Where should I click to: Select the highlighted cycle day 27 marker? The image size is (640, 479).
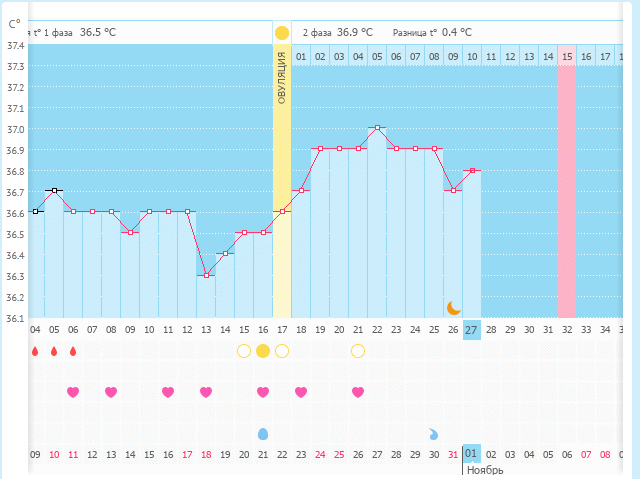[472, 329]
